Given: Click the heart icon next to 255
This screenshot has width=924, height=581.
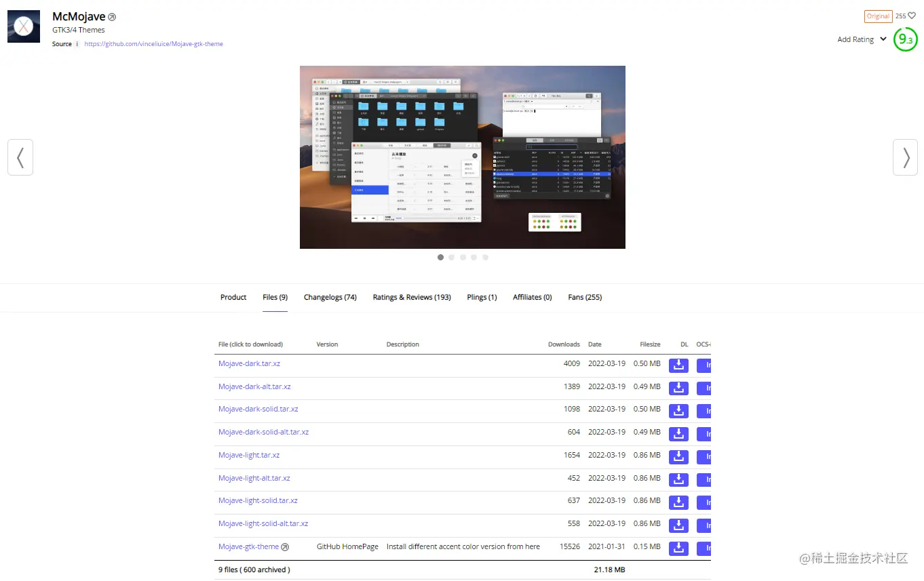Looking at the screenshot, I should [x=912, y=16].
